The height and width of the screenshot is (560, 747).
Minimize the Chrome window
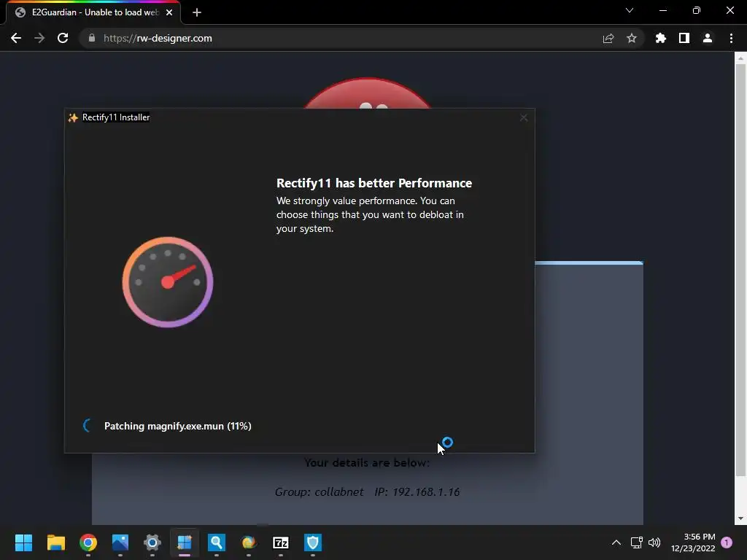[x=662, y=10]
